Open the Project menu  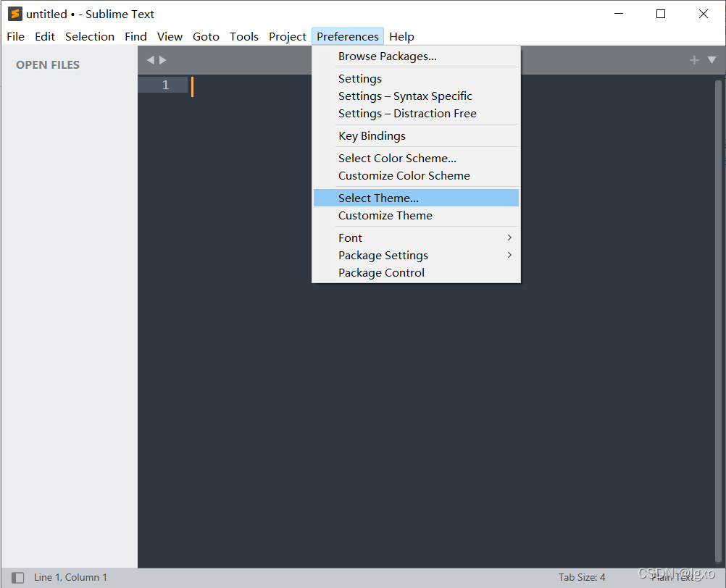288,36
